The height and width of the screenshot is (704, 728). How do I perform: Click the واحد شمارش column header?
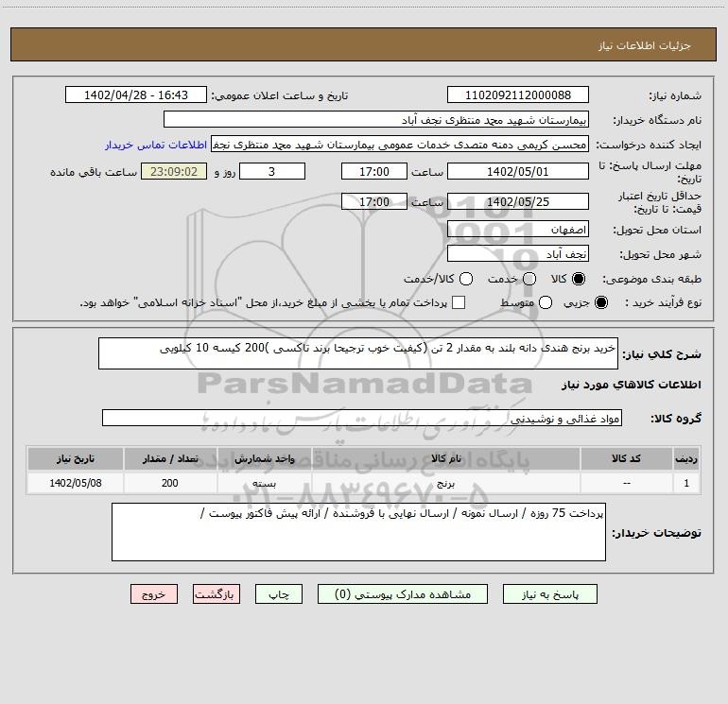click(264, 458)
